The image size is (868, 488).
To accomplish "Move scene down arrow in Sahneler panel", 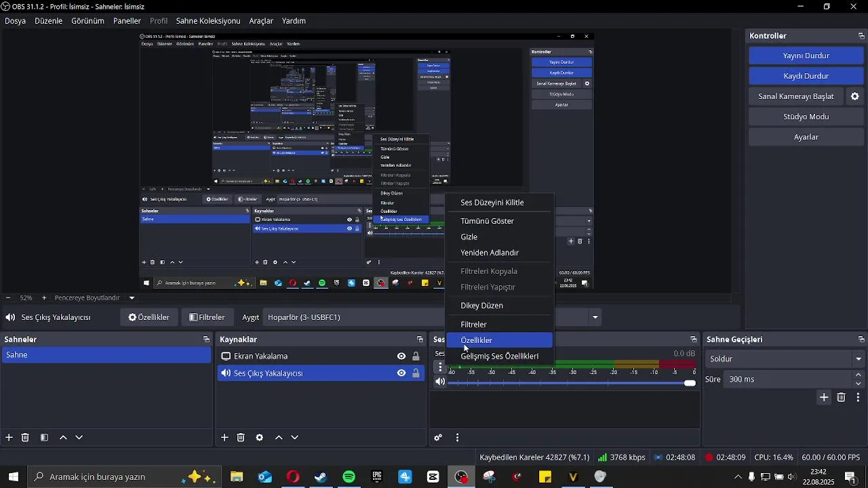I will 79,438.
